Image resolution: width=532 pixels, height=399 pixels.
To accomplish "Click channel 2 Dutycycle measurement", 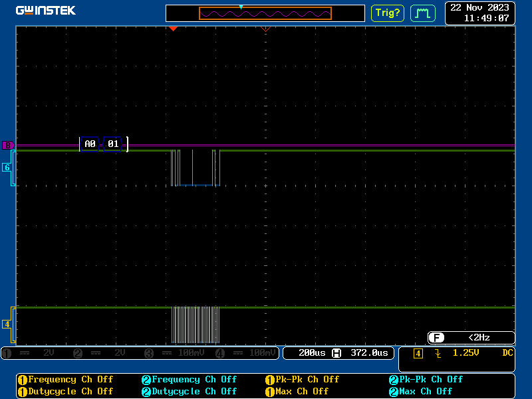I will [x=189, y=392].
